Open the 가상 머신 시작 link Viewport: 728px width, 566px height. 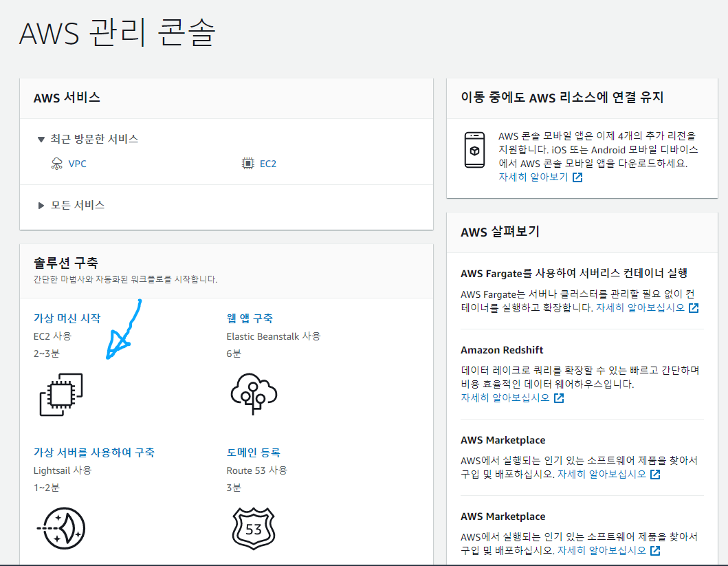[67, 318]
